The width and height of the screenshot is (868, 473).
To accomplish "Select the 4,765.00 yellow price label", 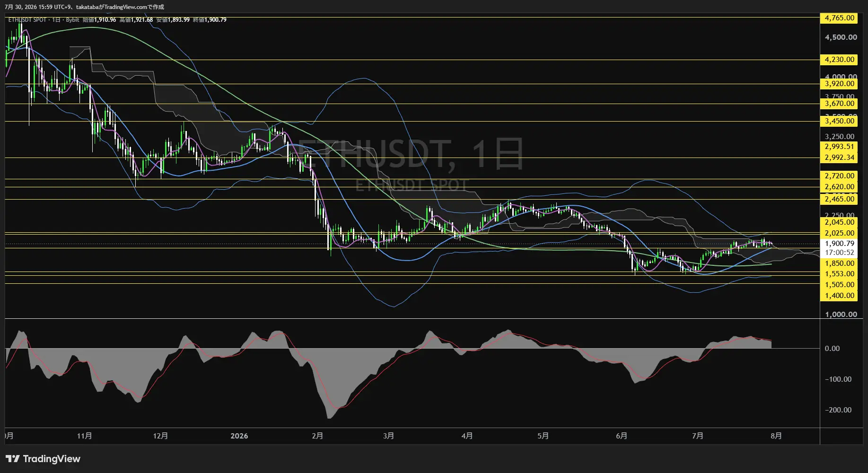I will pos(839,18).
